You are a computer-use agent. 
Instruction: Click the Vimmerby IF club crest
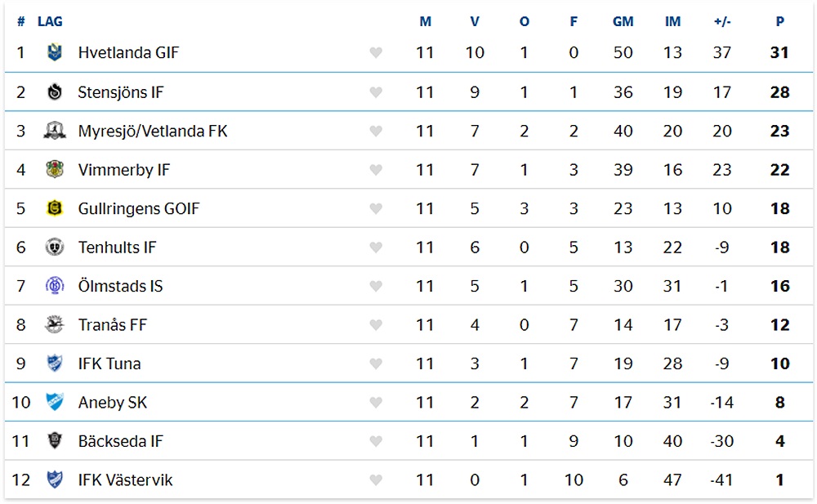pos(55,169)
